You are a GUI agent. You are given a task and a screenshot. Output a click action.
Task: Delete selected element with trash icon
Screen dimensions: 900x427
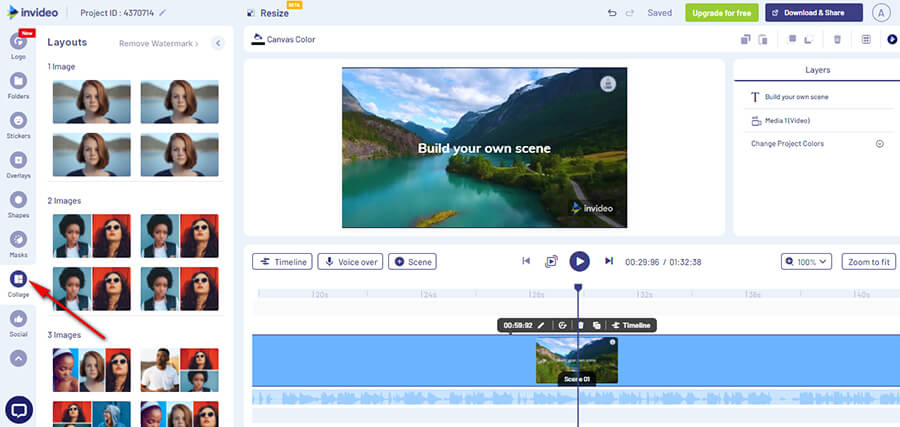tap(837, 40)
